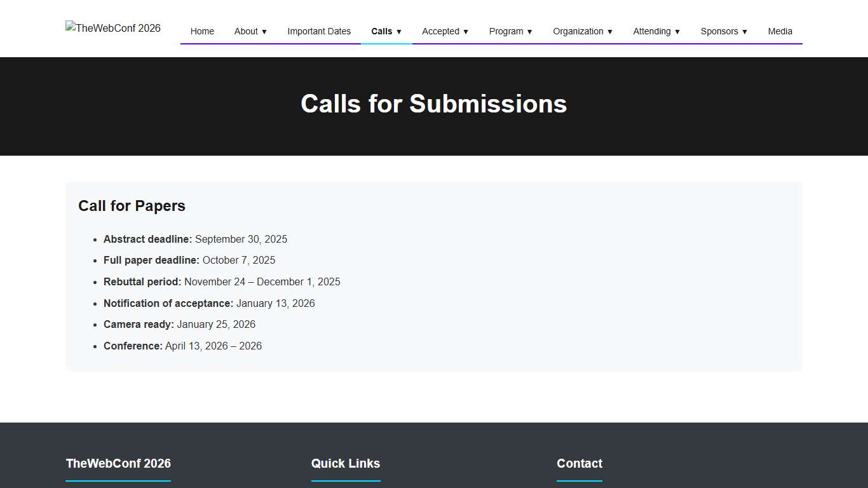Click the TheWebConf 2026 footer heading
Viewport: 868px width, 488px height.
(x=118, y=464)
